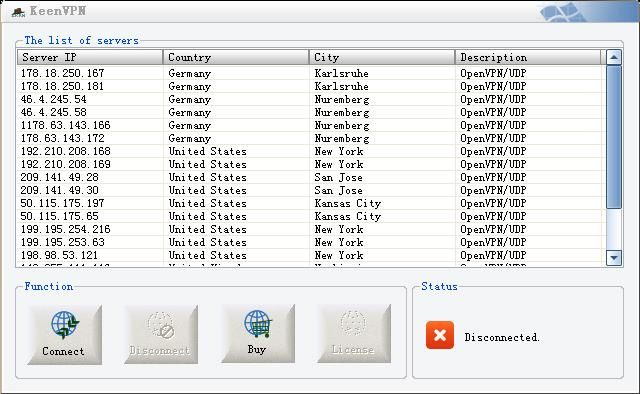Screen dimensions: 640x394
Task: Open the Buy shopping cart button
Action: click(258, 334)
